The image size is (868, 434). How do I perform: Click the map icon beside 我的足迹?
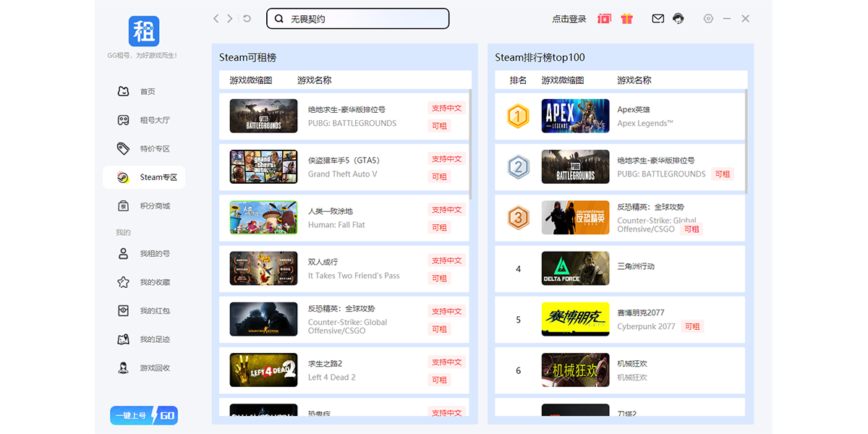[124, 339]
